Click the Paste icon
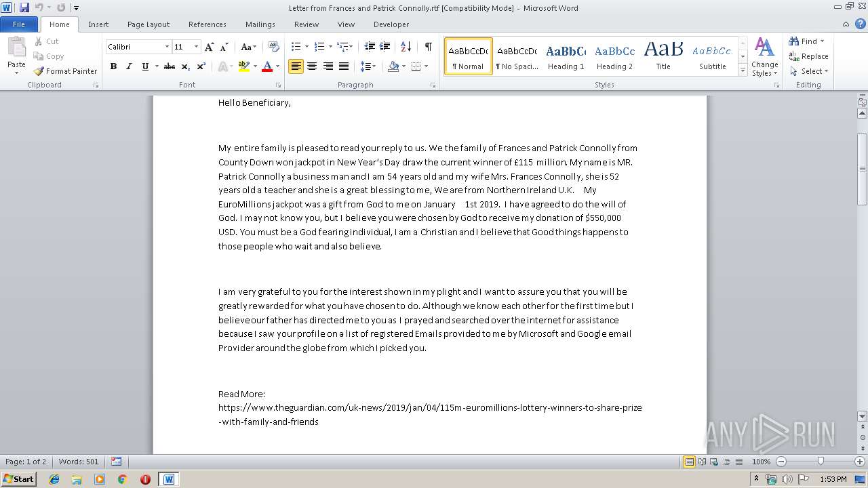The width and height of the screenshot is (868, 488). pyautogui.click(x=16, y=49)
